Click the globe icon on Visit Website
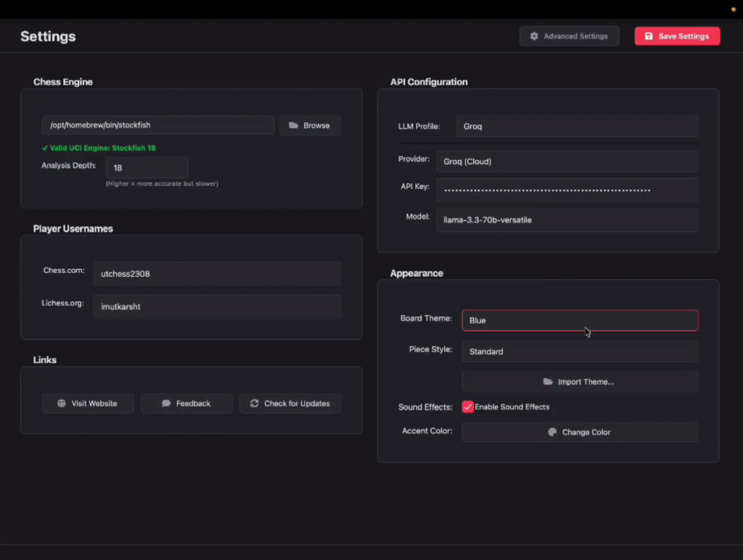This screenshot has width=743, height=560. coord(62,403)
